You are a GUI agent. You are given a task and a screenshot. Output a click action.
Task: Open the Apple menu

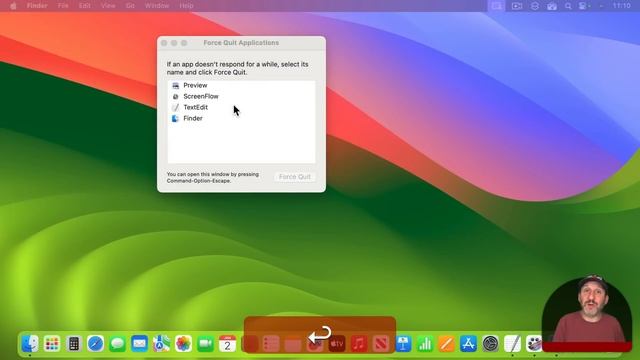pos(13,6)
